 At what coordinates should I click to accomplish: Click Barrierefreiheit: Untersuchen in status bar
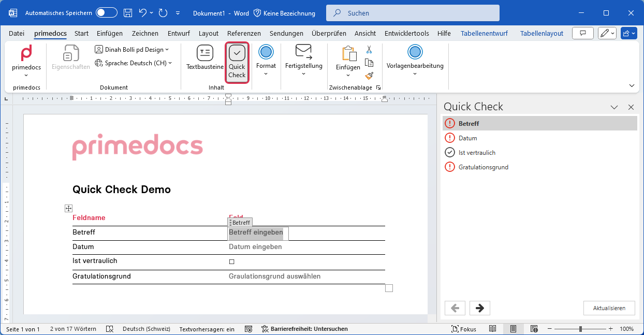(x=304, y=329)
